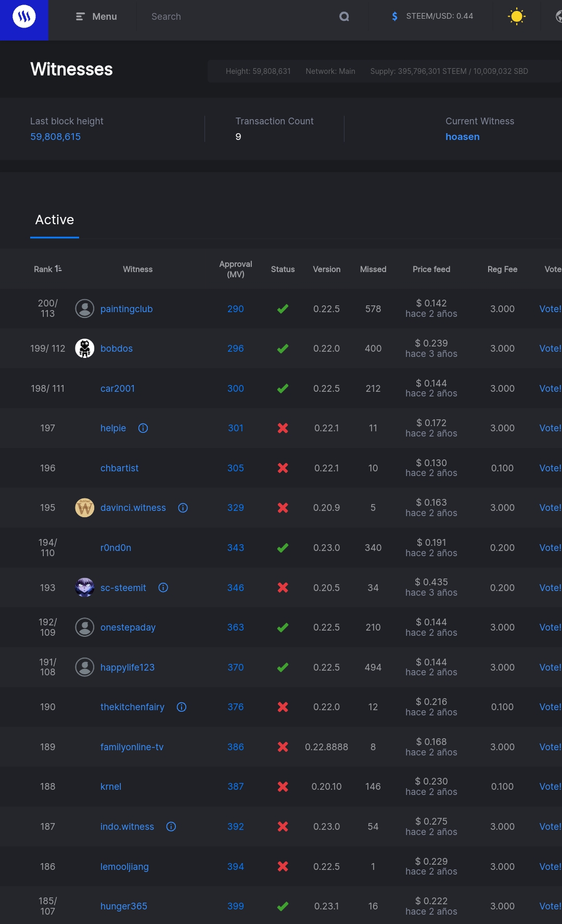Click missed count 578 for paintingclub
The image size is (562, 924).
373,309
